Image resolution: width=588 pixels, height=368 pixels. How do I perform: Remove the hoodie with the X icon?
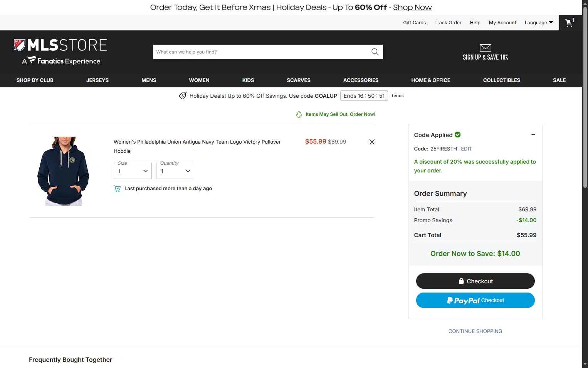click(372, 142)
